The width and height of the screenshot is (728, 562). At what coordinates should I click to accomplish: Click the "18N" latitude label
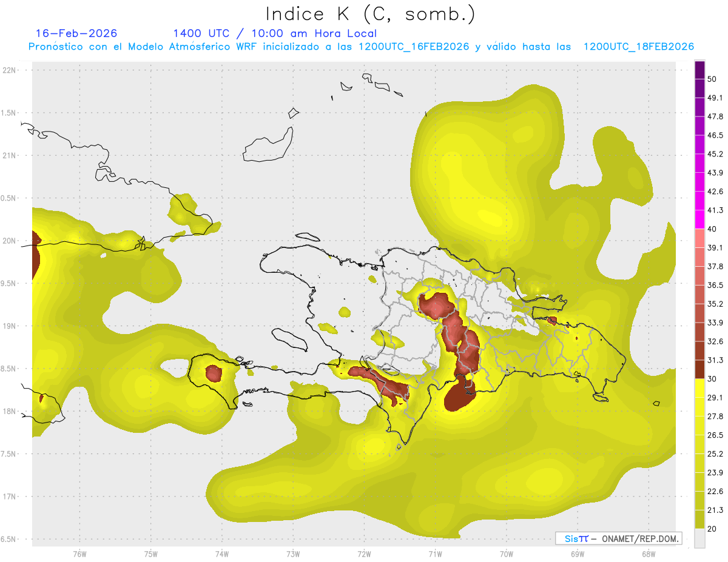[8, 411]
